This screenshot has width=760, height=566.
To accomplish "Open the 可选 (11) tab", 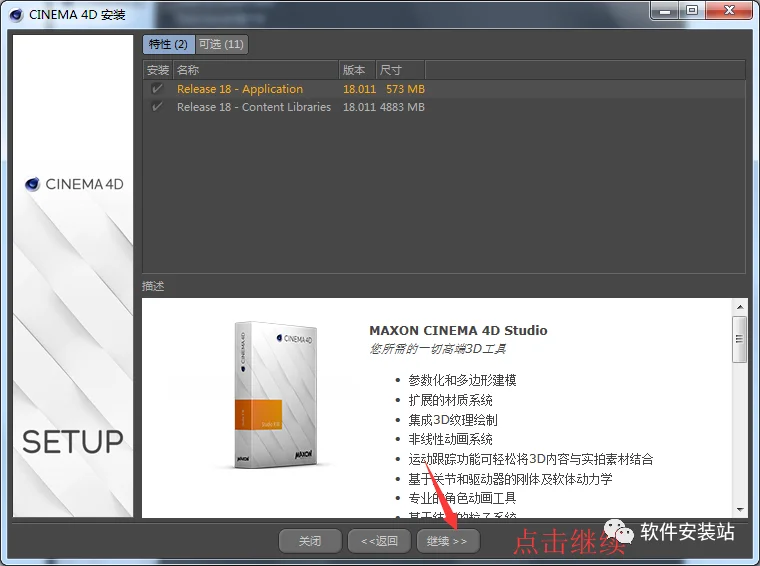I will [x=222, y=45].
